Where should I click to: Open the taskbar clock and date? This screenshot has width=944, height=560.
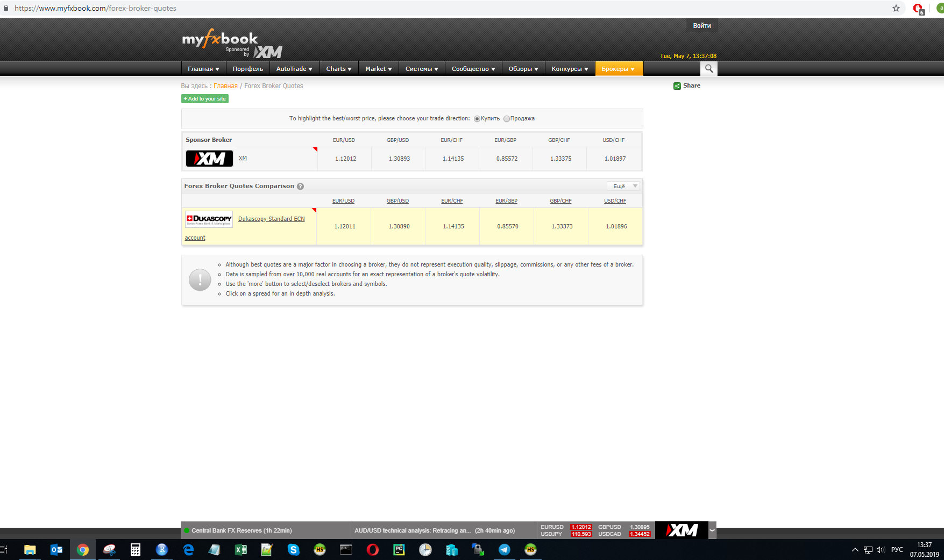pos(924,550)
